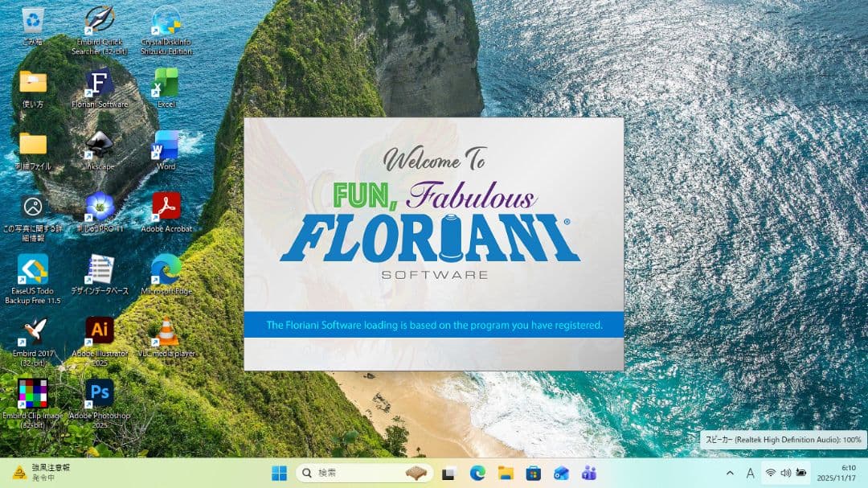Select the Excel desktop shortcut

click(x=166, y=84)
